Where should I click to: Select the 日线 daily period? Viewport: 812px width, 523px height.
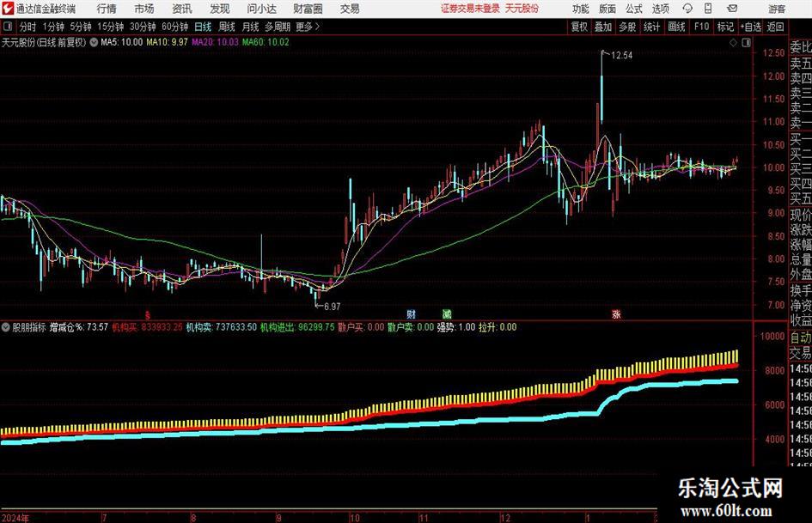click(x=203, y=27)
